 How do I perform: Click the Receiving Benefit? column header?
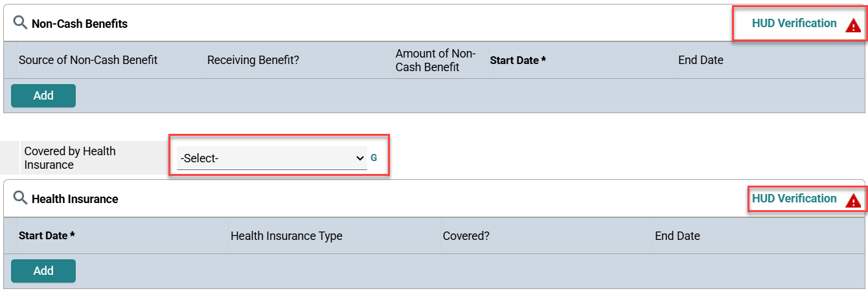coord(253,60)
